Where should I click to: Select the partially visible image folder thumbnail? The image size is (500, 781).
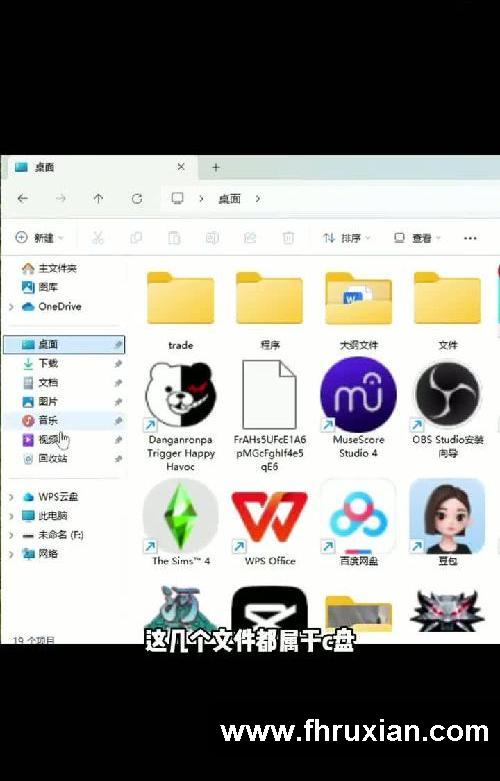358,613
